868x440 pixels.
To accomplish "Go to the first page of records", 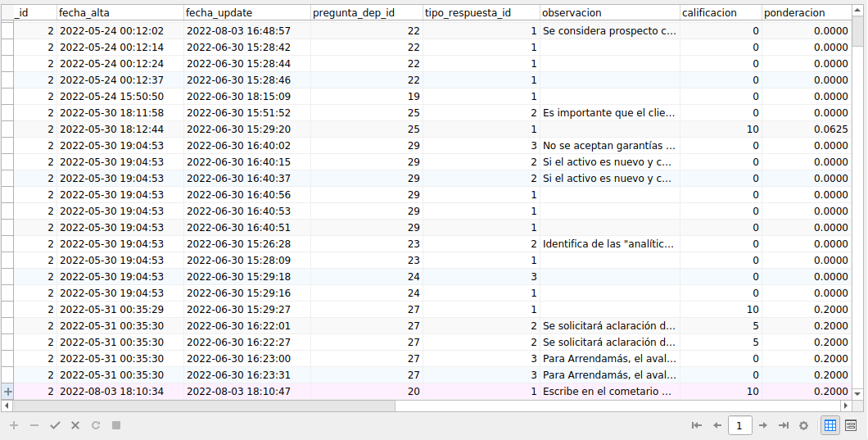I will 697,425.
